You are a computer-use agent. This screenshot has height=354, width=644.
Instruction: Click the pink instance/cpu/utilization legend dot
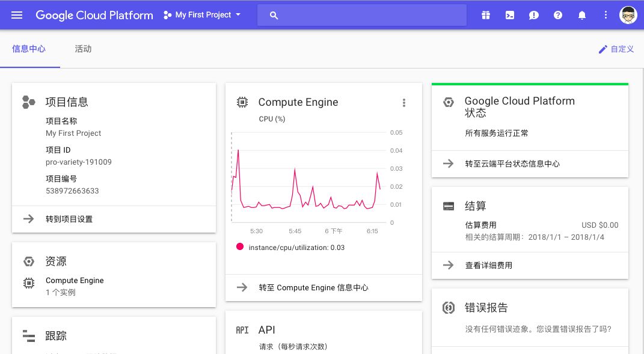pos(240,247)
